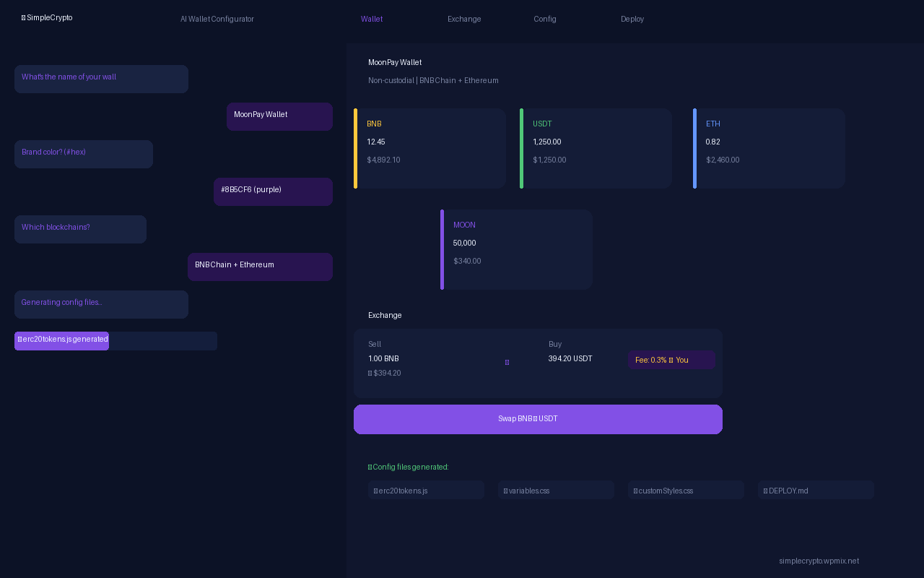
Task: Click the 'Config files generated:' status text
Action: (409, 467)
